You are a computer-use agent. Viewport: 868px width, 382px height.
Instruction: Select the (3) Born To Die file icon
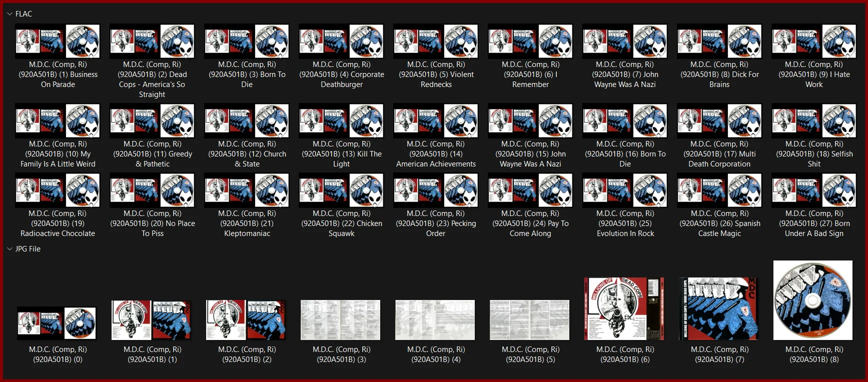(x=247, y=41)
